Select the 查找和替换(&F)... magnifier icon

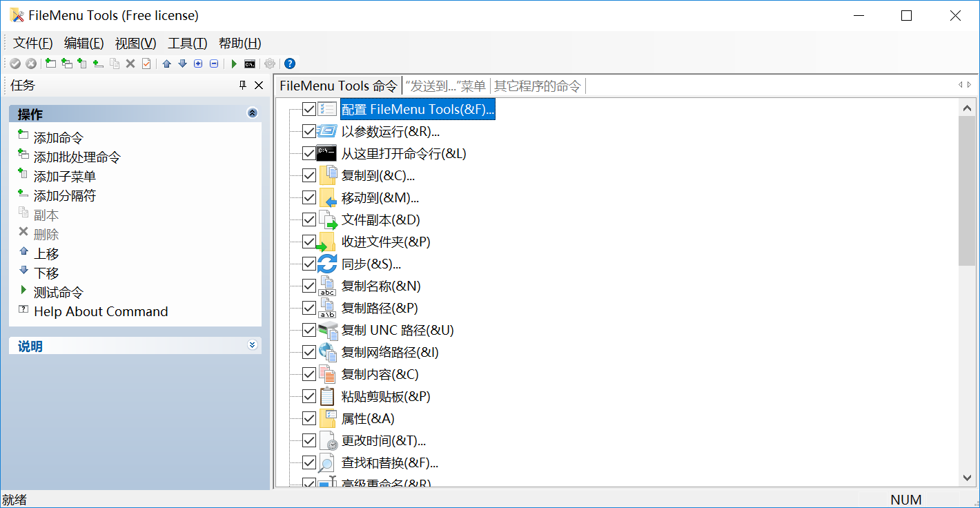point(327,462)
